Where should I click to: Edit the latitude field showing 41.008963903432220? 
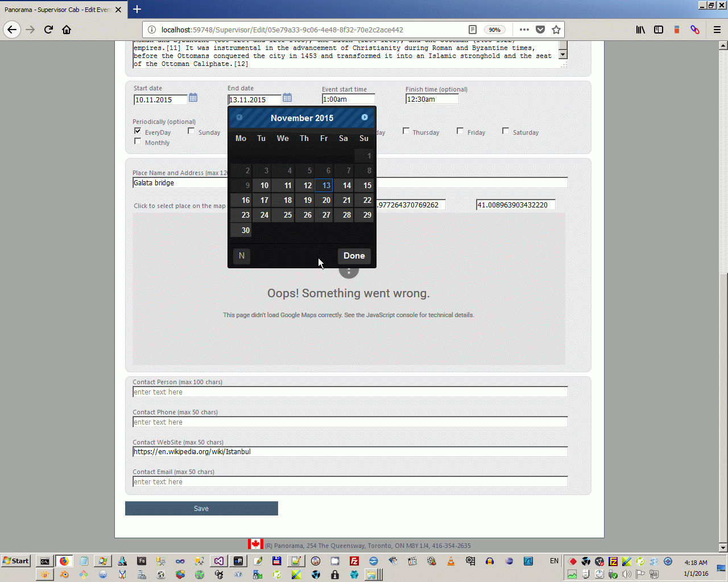coord(515,205)
